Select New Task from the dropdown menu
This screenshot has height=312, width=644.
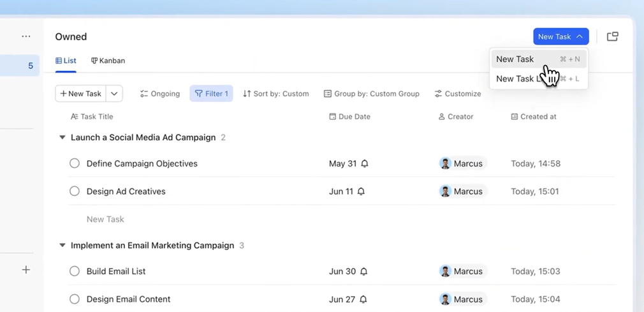[x=515, y=59]
